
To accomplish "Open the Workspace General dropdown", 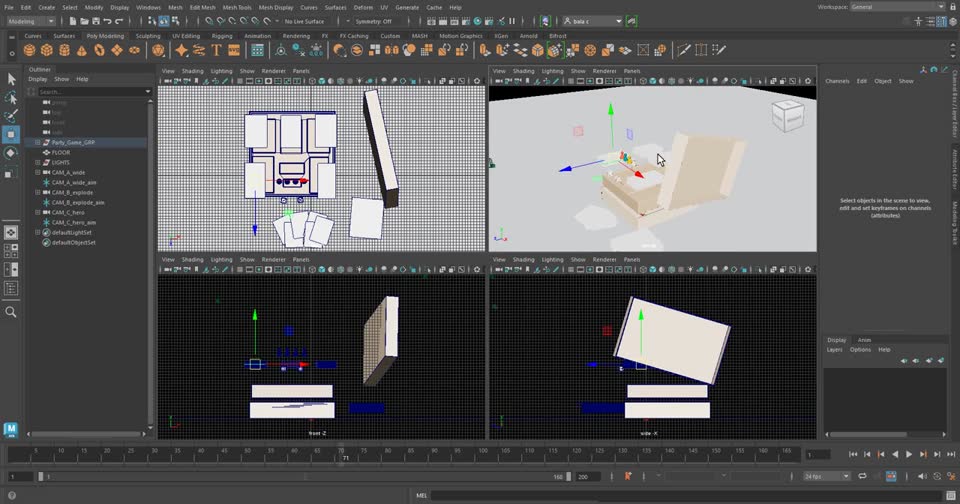I will coord(898,7).
